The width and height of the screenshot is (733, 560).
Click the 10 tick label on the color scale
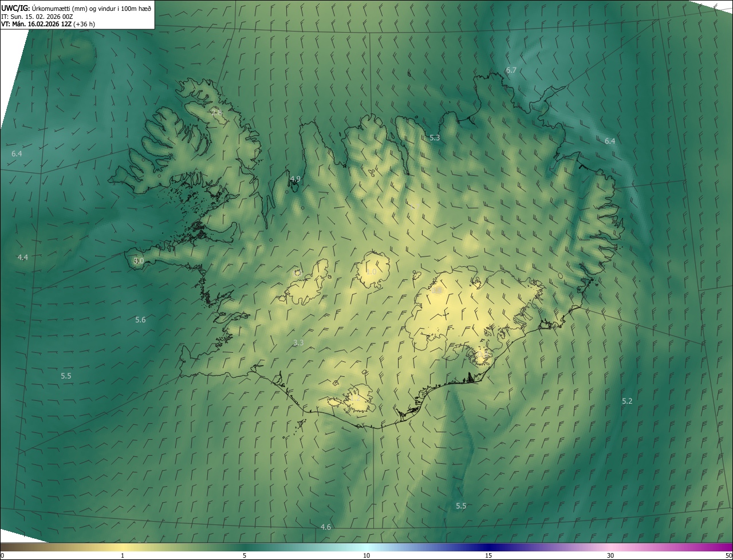[x=366, y=555]
